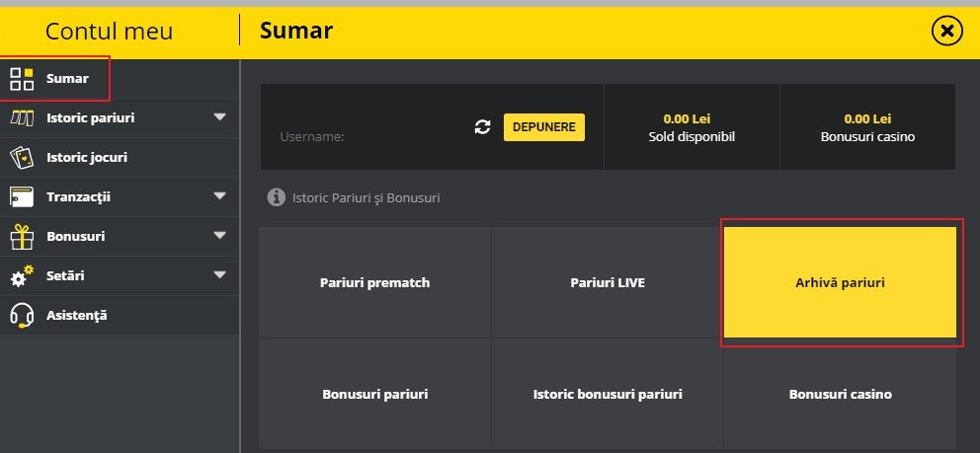This screenshot has height=453, width=980.
Task: Expand the Istoric pariuri submenu arrow
Action: [x=219, y=117]
